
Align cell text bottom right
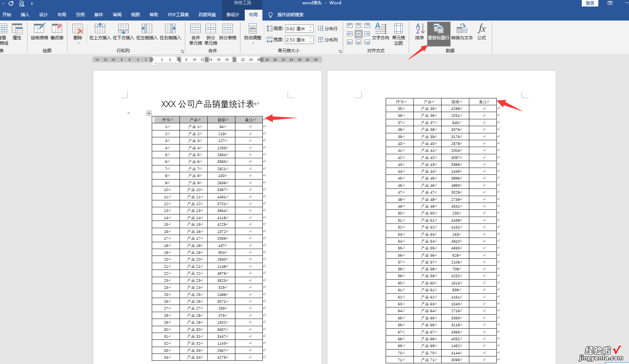pyautogui.click(x=367, y=42)
